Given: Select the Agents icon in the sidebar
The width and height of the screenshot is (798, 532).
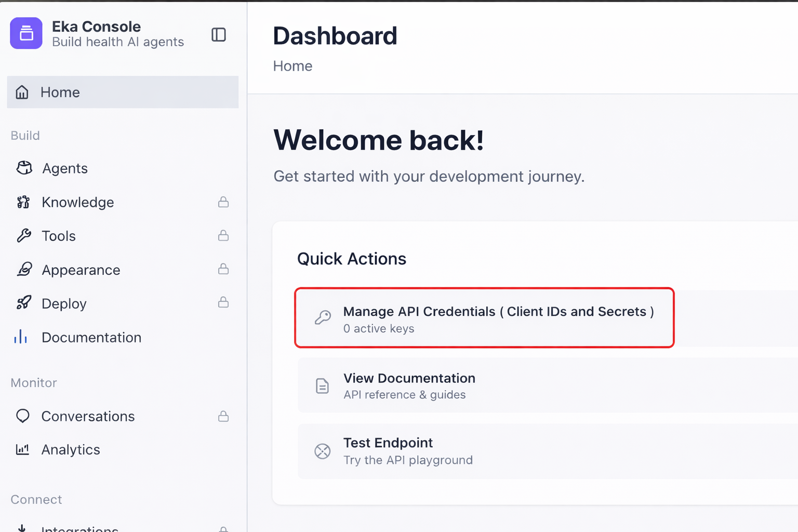Looking at the screenshot, I should tap(24, 168).
